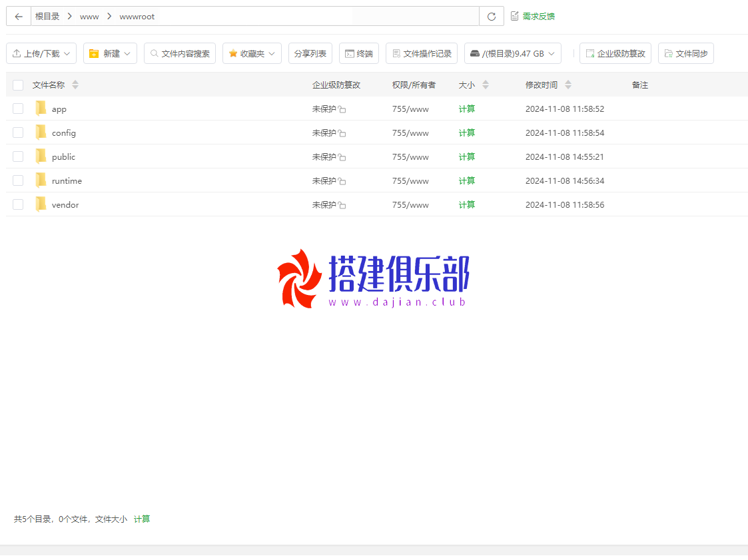Screen dimensions: 748x560
Task: Click the 未保护 lock icon for runtime
Action: pyautogui.click(x=342, y=180)
